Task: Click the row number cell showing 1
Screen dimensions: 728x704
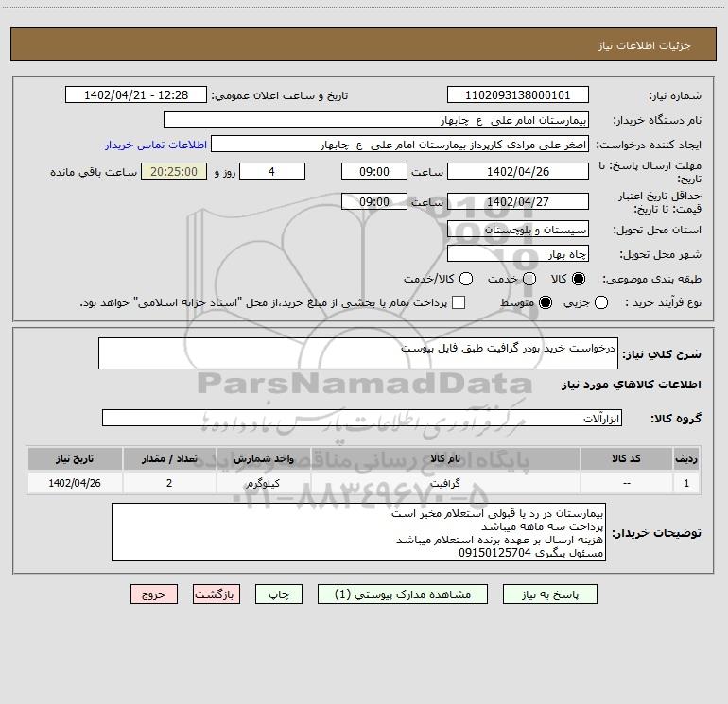Action: (x=686, y=483)
